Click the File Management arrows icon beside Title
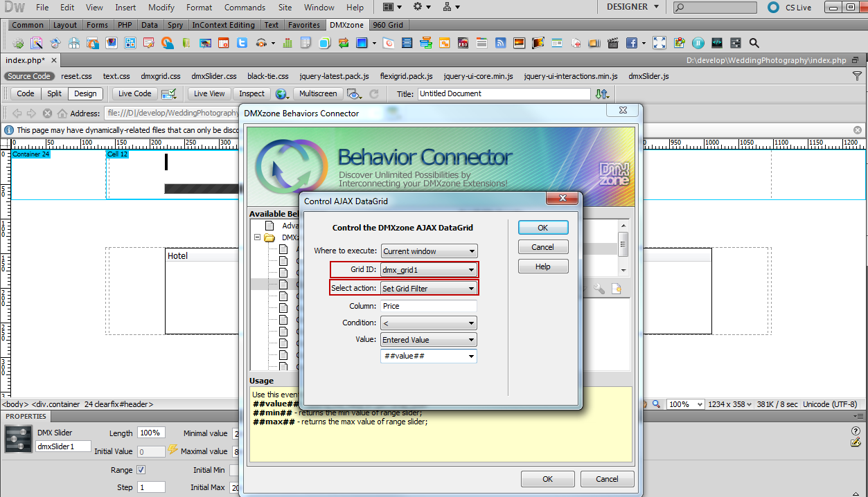Viewport: 868px width, 497px height. pyautogui.click(x=602, y=93)
